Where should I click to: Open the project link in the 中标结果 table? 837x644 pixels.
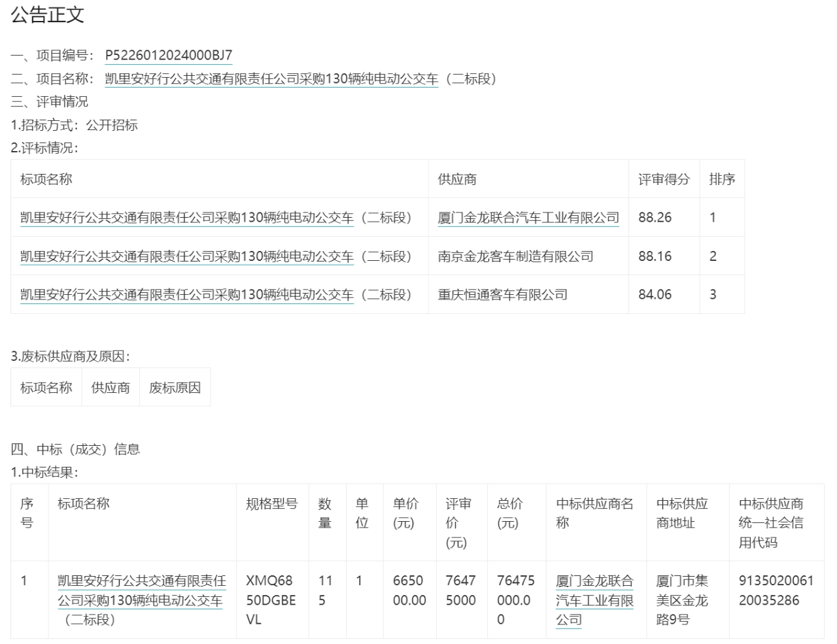click(x=142, y=590)
